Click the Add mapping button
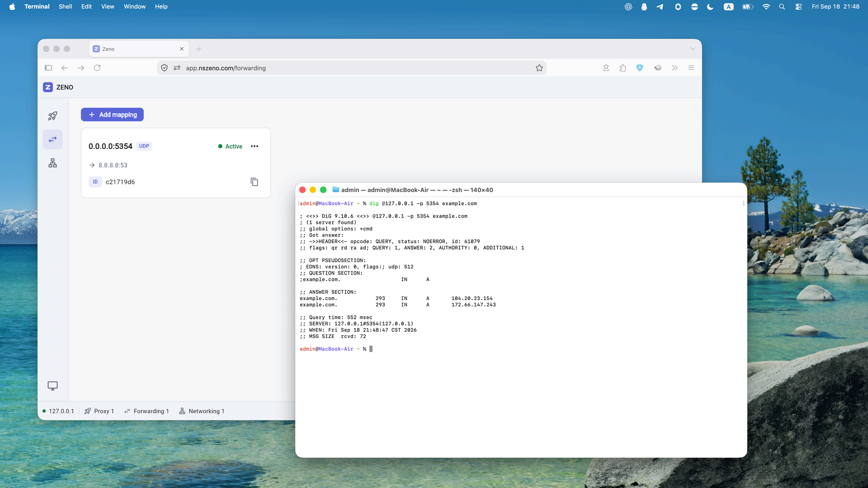The height and width of the screenshot is (488, 868). [x=112, y=115]
